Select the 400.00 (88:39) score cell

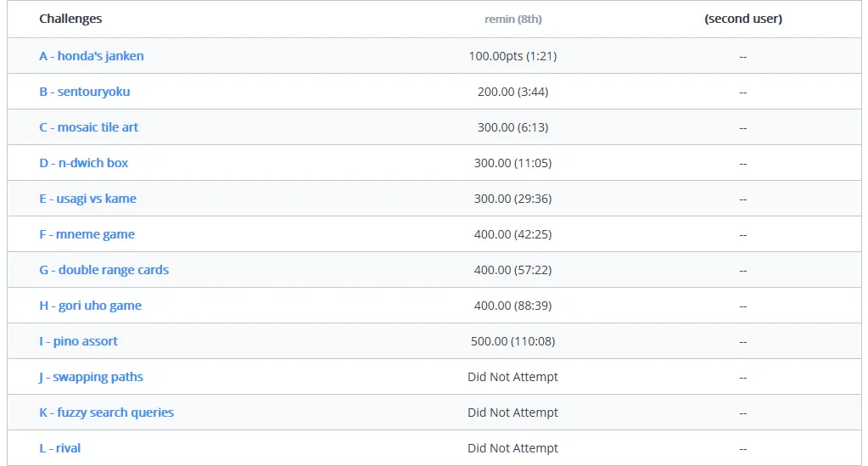point(512,306)
